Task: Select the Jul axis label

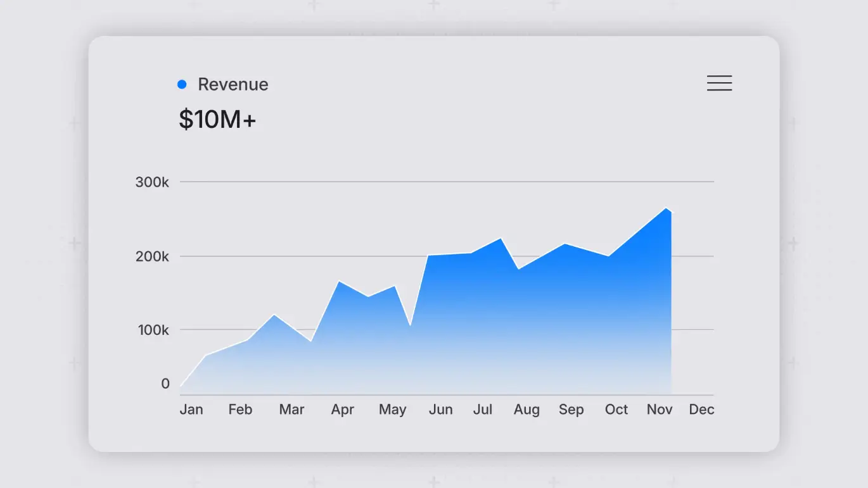Action: (483, 410)
